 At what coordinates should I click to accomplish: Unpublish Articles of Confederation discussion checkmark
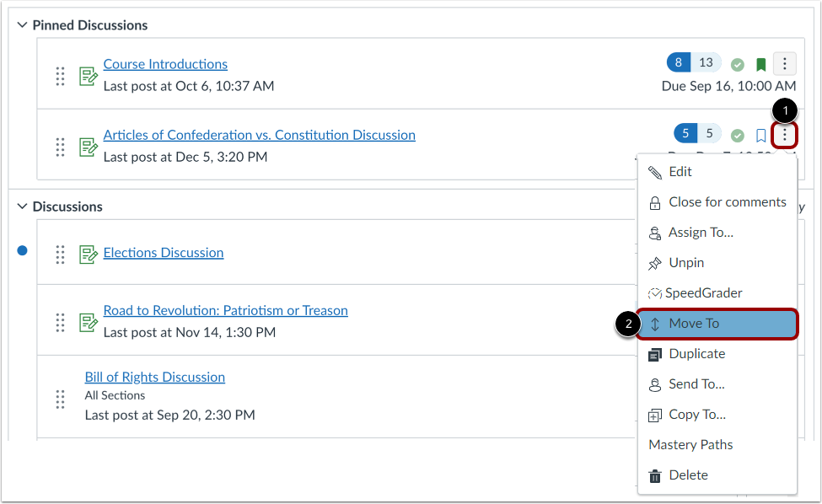pyautogui.click(x=737, y=136)
